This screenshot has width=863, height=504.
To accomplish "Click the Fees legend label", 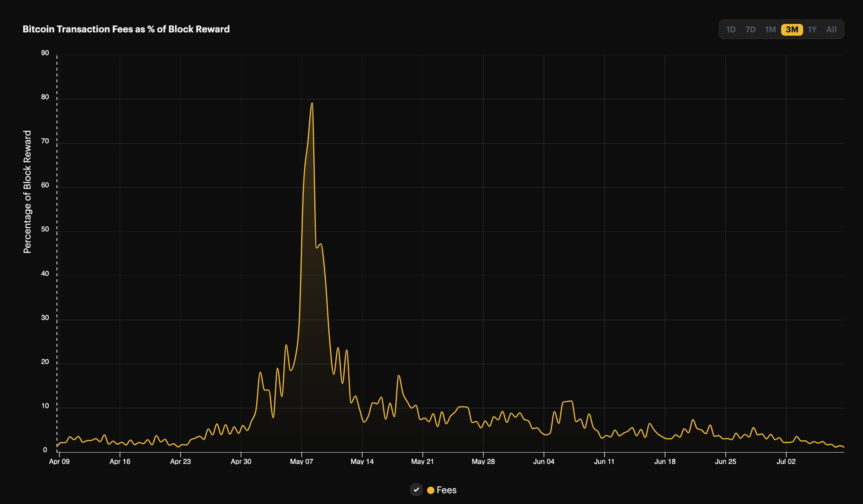I will pos(446,490).
